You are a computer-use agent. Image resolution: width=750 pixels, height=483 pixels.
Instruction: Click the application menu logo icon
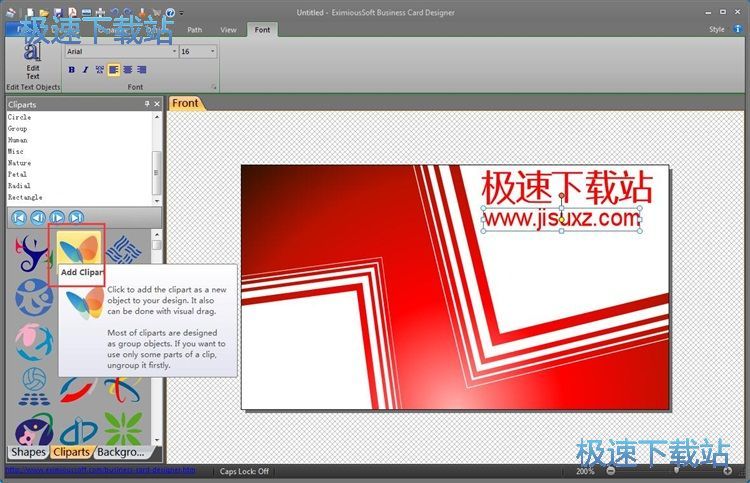pos(11,13)
